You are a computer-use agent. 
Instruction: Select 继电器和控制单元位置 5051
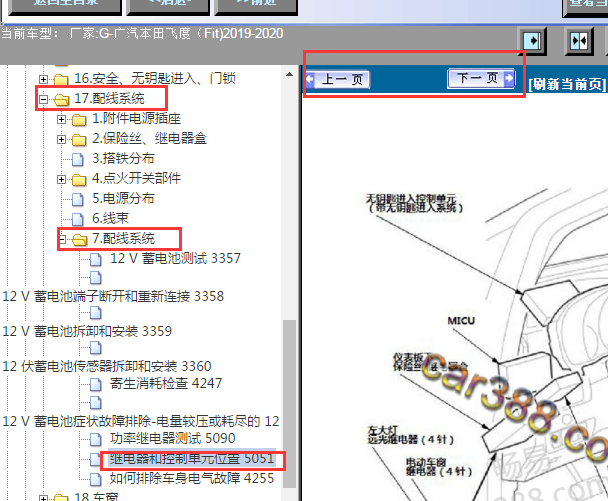(x=192, y=459)
